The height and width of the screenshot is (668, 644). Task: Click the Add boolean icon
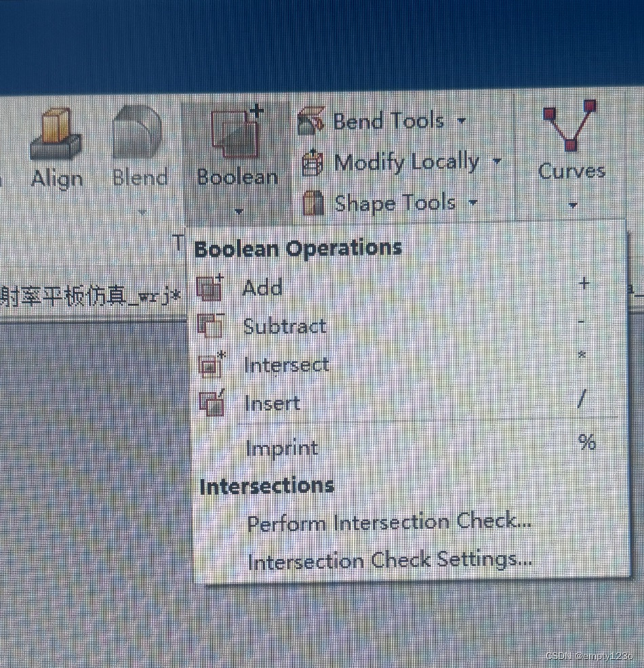click(209, 287)
